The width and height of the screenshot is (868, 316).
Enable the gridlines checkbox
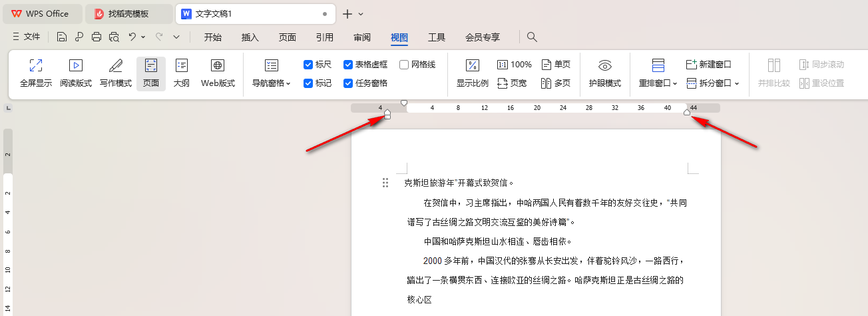(x=404, y=65)
